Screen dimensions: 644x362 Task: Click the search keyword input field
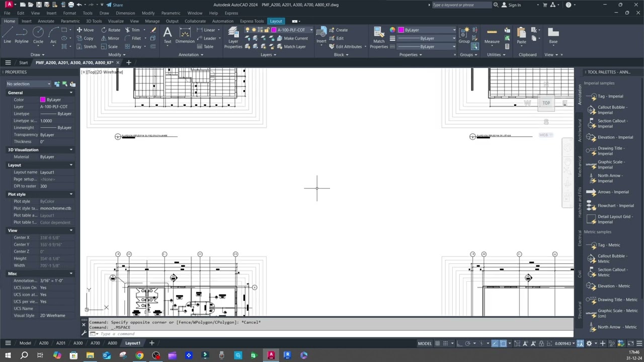tap(461, 5)
